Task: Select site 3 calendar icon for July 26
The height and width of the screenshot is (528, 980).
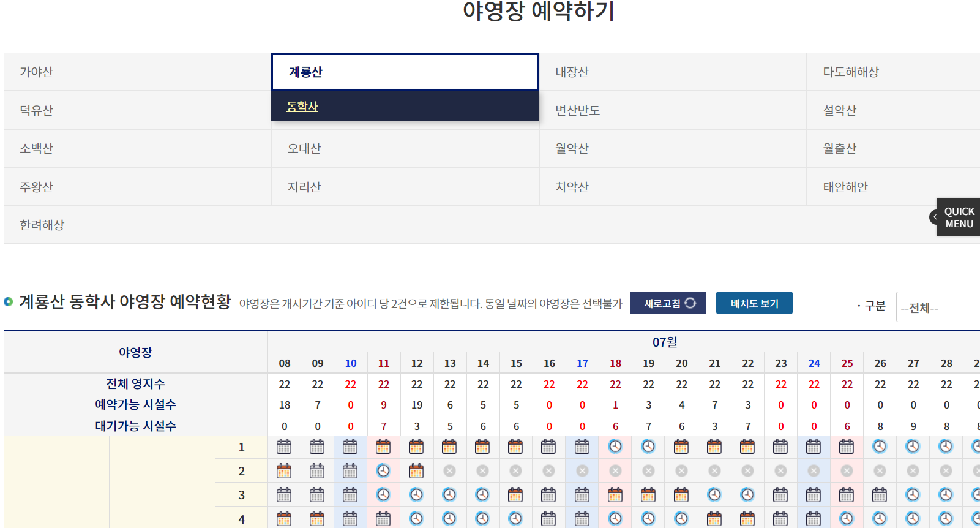Action: (x=880, y=494)
